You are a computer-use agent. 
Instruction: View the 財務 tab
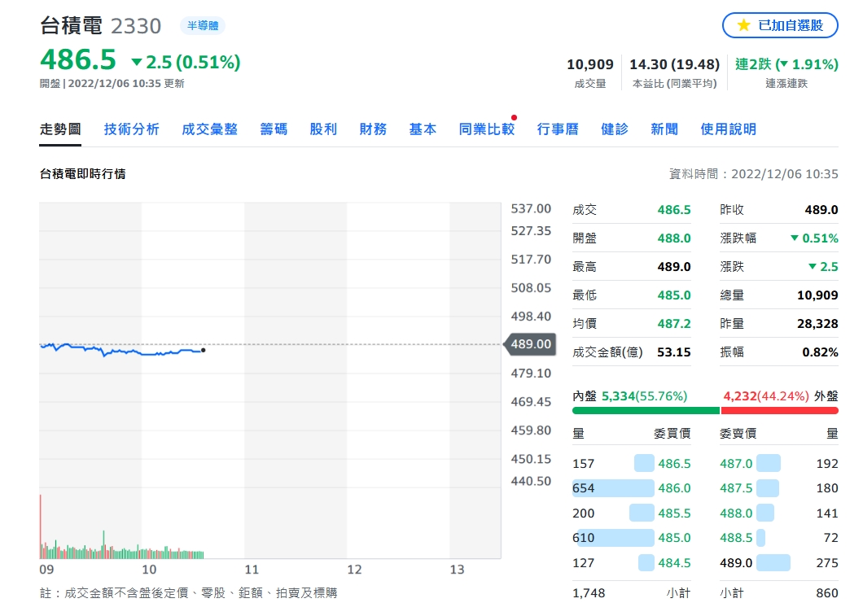click(373, 129)
